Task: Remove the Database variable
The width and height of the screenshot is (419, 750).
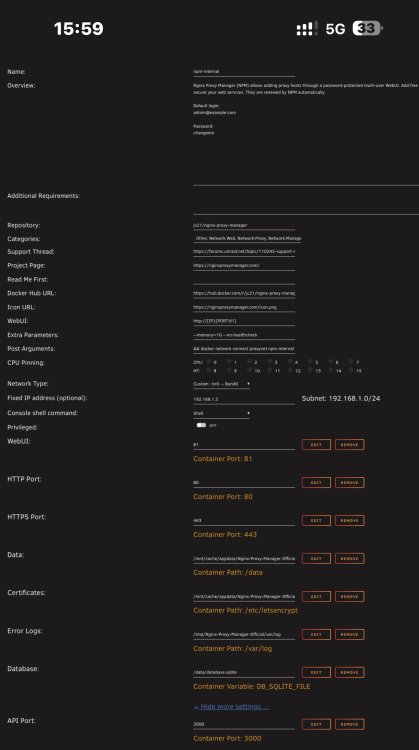Action: [x=350, y=672]
